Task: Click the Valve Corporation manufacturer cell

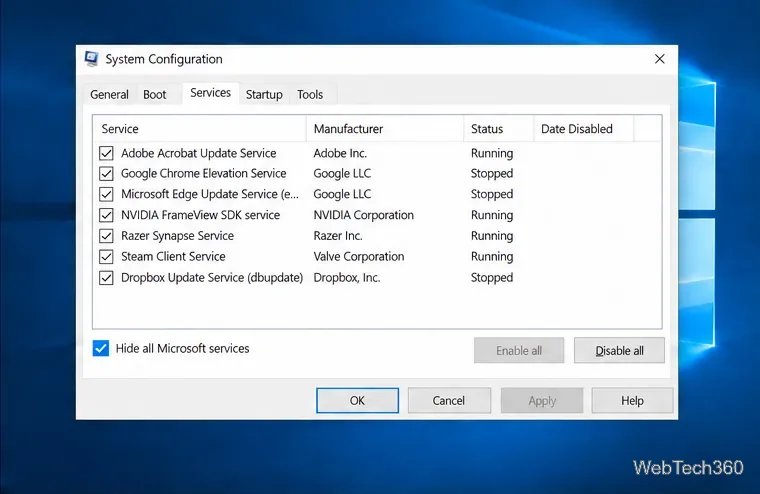Action: (x=359, y=256)
